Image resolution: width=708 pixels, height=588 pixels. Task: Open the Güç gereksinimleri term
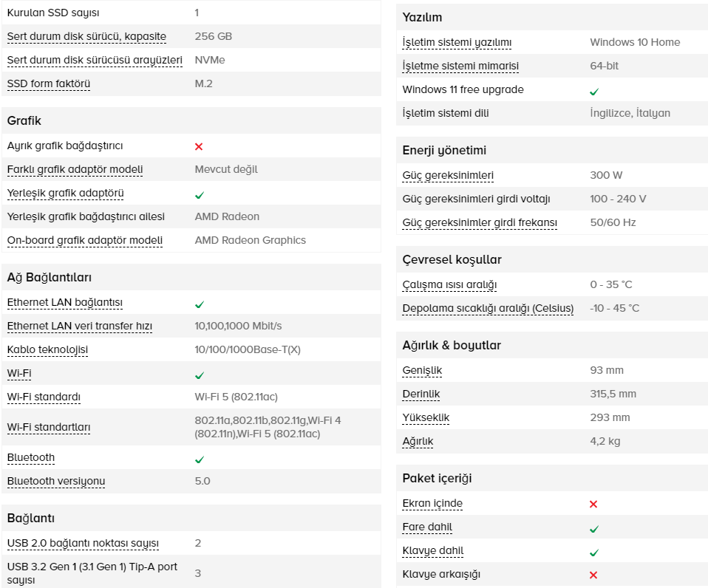point(448,176)
